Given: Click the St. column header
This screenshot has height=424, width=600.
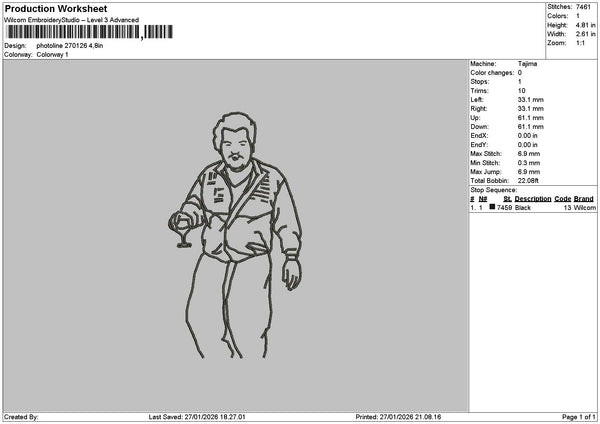Looking at the screenshot, I should 507,199.
